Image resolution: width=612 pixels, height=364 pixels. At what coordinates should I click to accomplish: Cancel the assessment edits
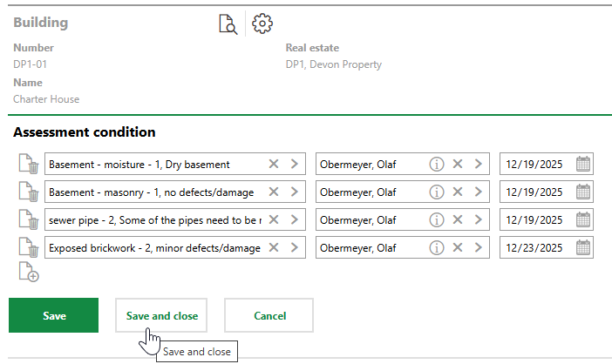(x=269, y=315)
